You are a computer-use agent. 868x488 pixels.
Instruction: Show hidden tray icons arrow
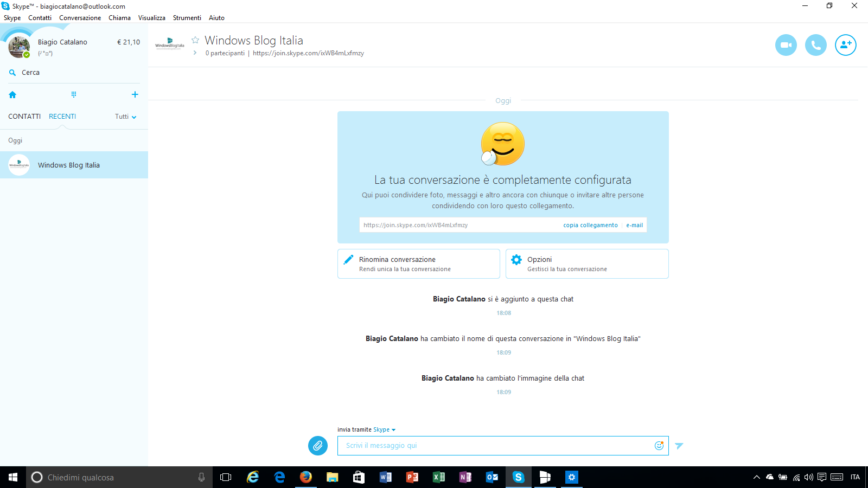(756, 477)
